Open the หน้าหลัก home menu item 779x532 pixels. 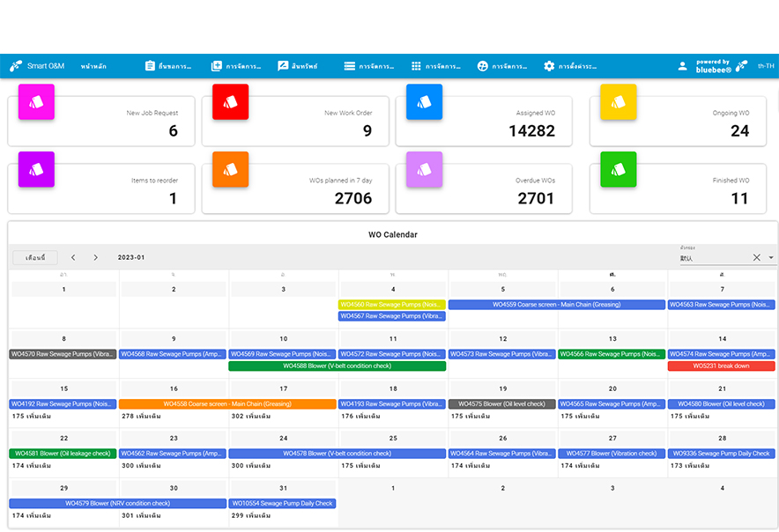[x=93, y=66]
